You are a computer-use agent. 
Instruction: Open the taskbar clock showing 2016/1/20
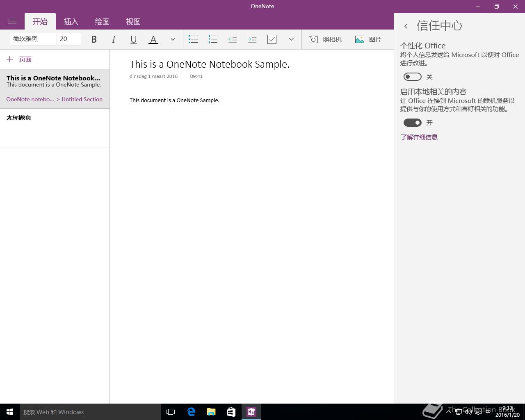click(507, 412)
